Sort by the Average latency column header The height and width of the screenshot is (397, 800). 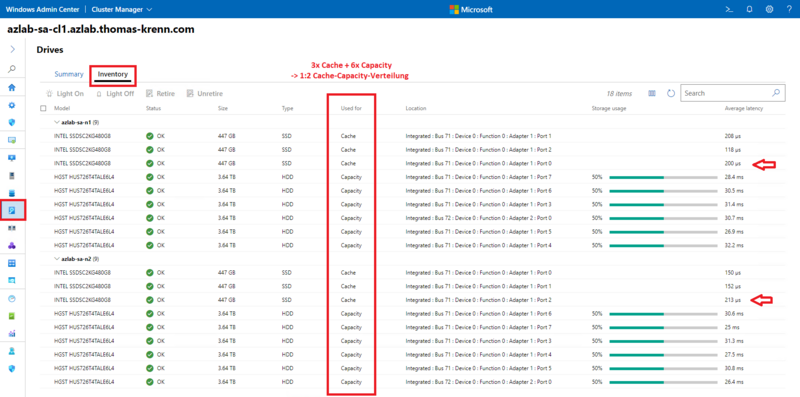[744, 109]
